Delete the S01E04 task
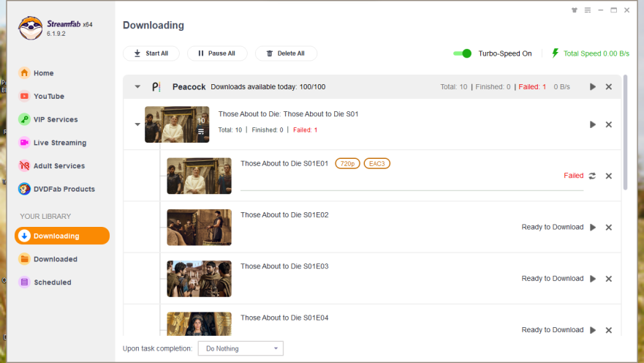This screenshot has width=644, height=363. pyautogui.click(x=609, y=330)
